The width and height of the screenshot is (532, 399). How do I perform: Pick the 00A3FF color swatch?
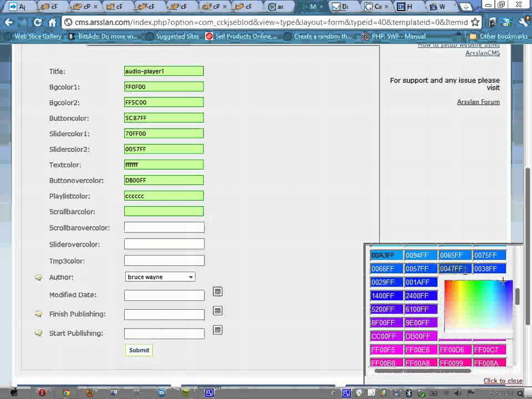(386, 255)
